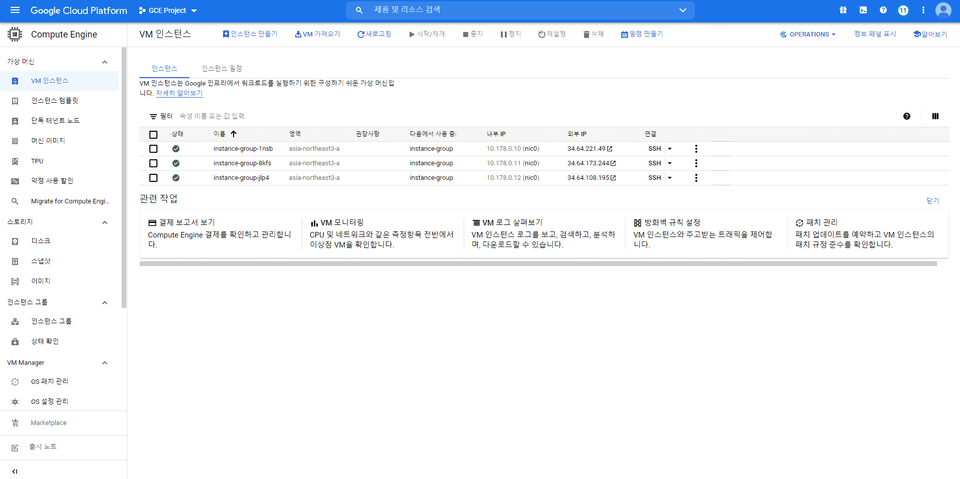The width and height of the screenshot is (960, 479).
Task: Expand the search bar dropdown arrow
Action: click(683, 10)
